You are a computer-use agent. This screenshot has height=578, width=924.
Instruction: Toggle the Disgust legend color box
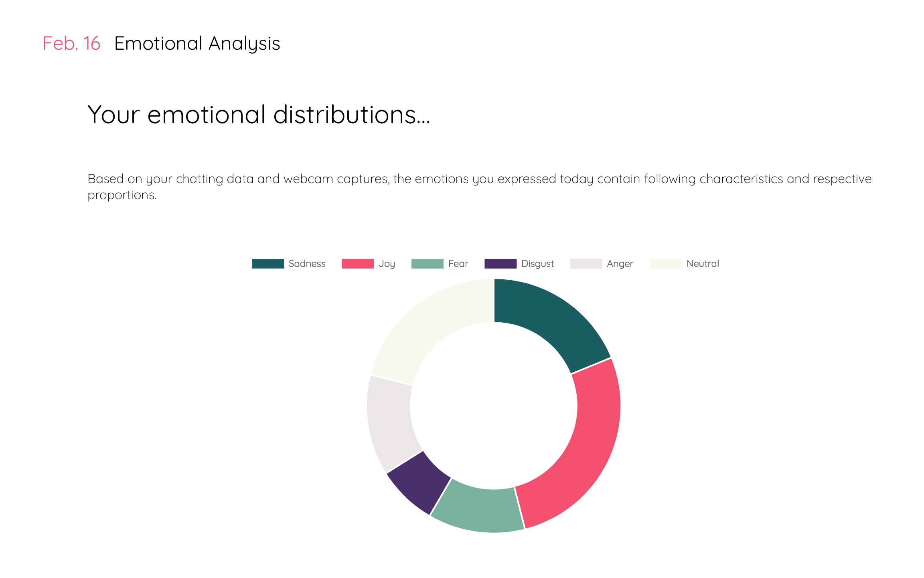pos(500,264)
